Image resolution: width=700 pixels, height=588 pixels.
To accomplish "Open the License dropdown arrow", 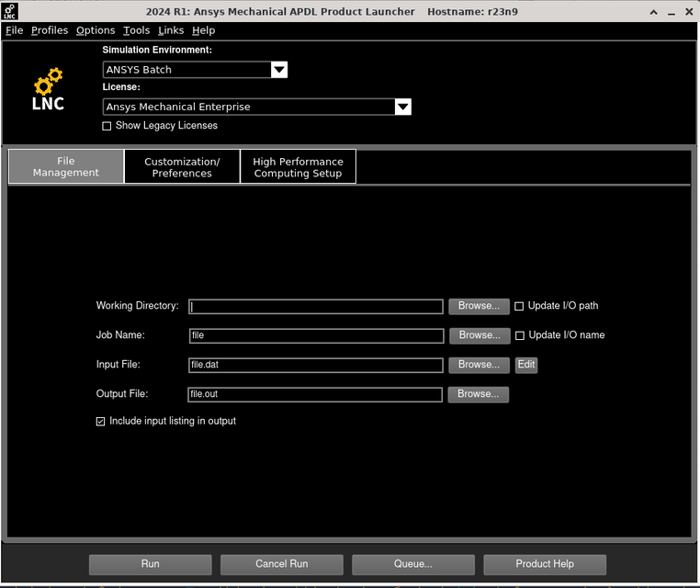I will pos(402,107).
